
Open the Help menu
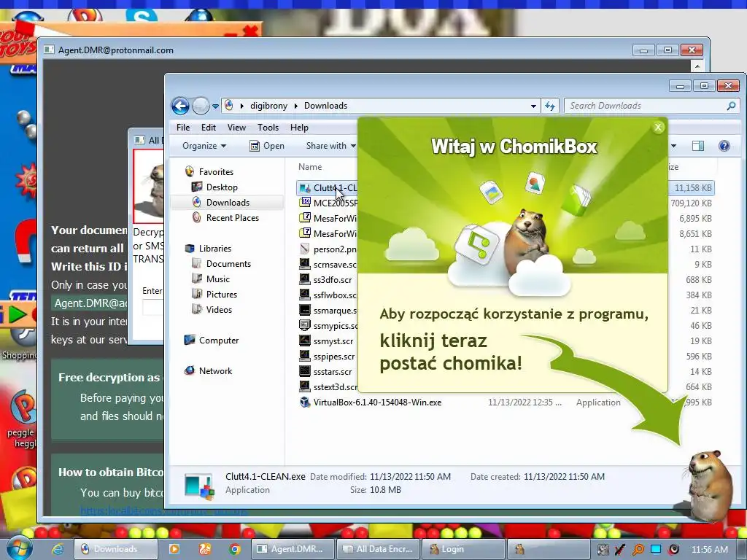point(299,128)
